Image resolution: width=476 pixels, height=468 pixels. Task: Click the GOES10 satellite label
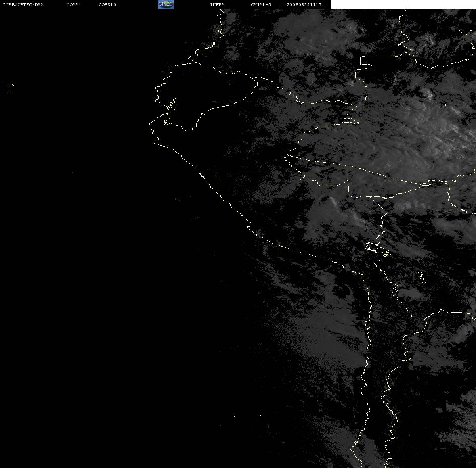coord(107,4)
